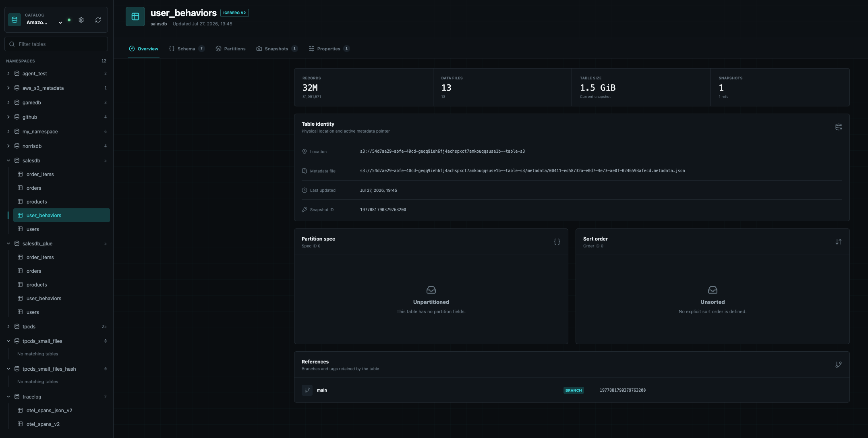
Task: Select the table Location S3 path
Action: [x=442, y=152]
